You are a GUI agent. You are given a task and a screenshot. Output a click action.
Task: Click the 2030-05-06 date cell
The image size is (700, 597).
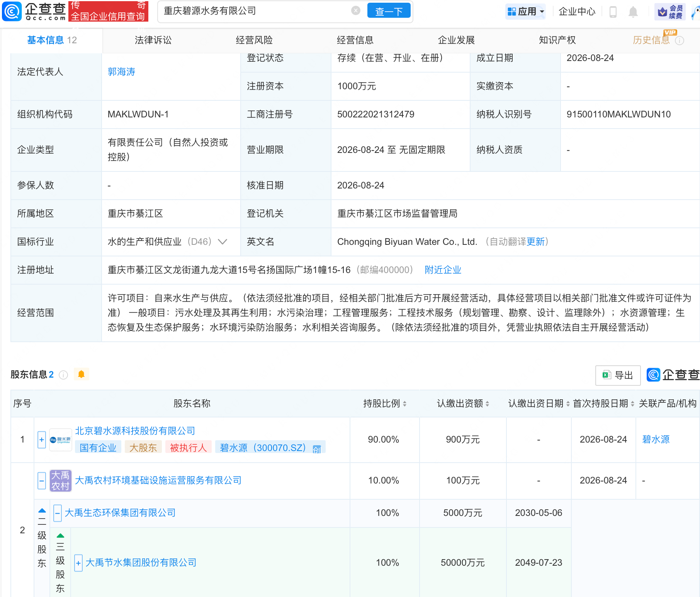tap(539, 513)
